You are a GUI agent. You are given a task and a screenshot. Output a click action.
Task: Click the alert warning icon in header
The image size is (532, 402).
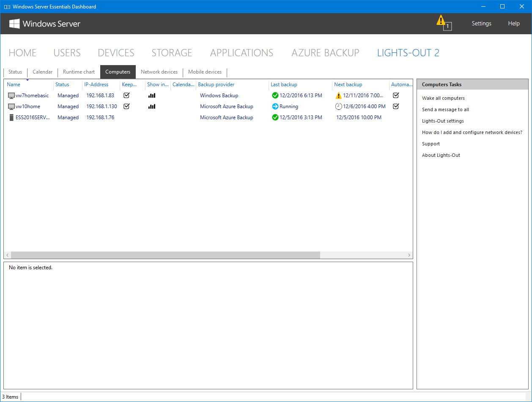click(441, 20)
